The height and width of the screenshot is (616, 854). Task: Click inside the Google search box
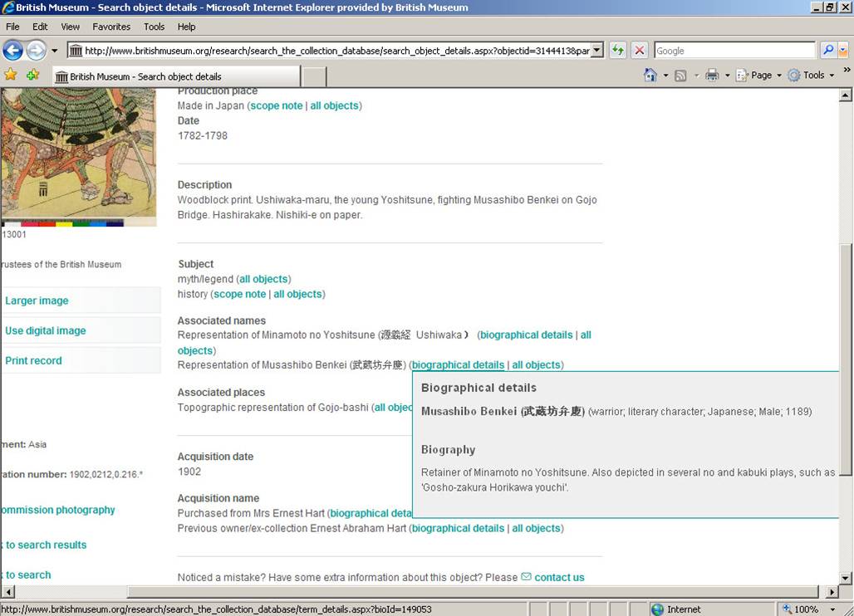pos(734,51)
